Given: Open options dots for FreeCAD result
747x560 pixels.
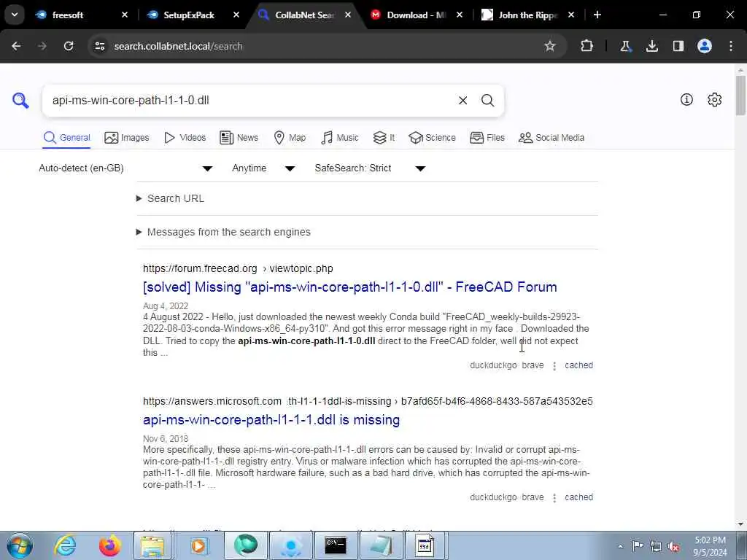Looking at the screenshot, I should click(x=554, y=366).
